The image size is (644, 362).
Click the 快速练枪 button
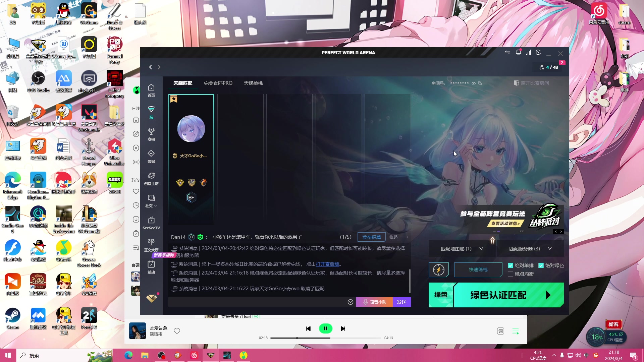(x=478, y=270)
